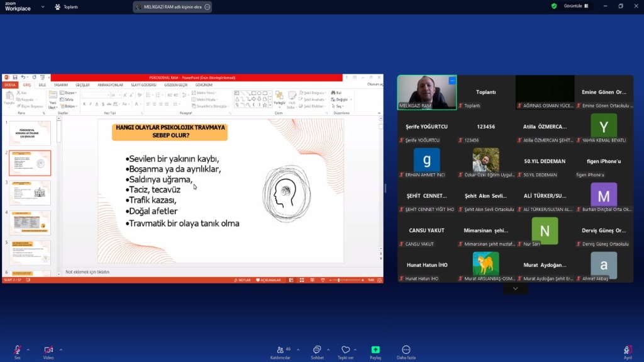Click the green Paylaş share button

pyautogui.click(x=375, y=350)
